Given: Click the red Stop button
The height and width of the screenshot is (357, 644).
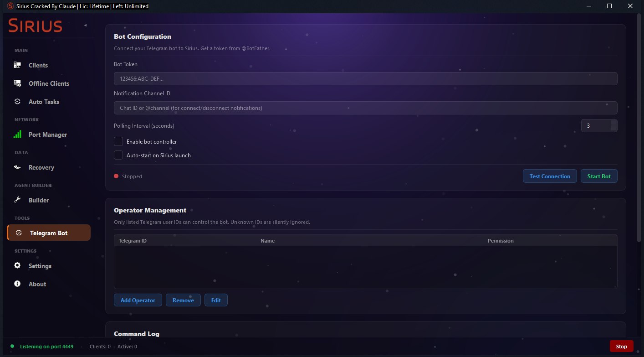Looking at the screenshot, I should click(621, 347).
